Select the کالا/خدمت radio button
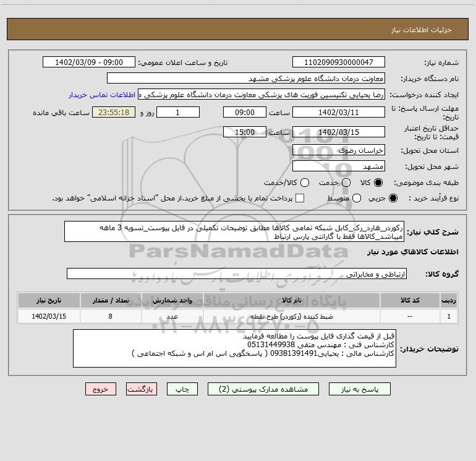Image resolution: width=476 pixels, height=461 pixels. coord(305,183)
